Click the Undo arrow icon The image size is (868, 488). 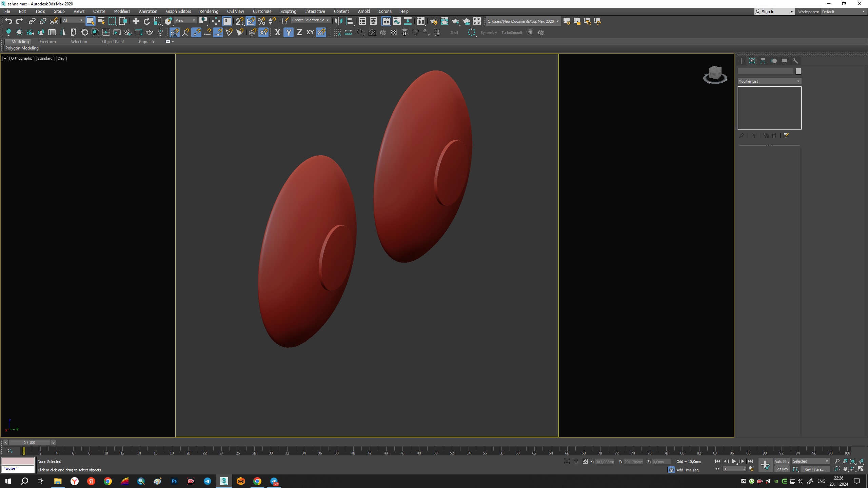(8, 21)
